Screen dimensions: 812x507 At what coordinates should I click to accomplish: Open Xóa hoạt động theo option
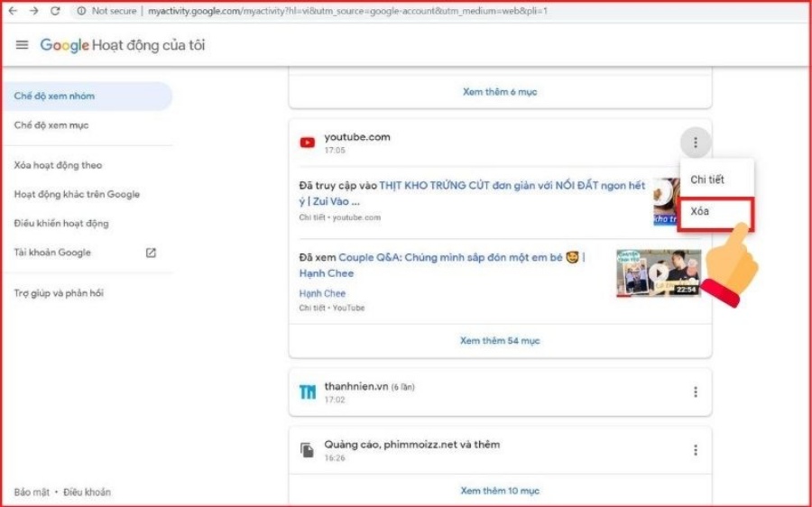pyautogui.click(x=58, y=165)
